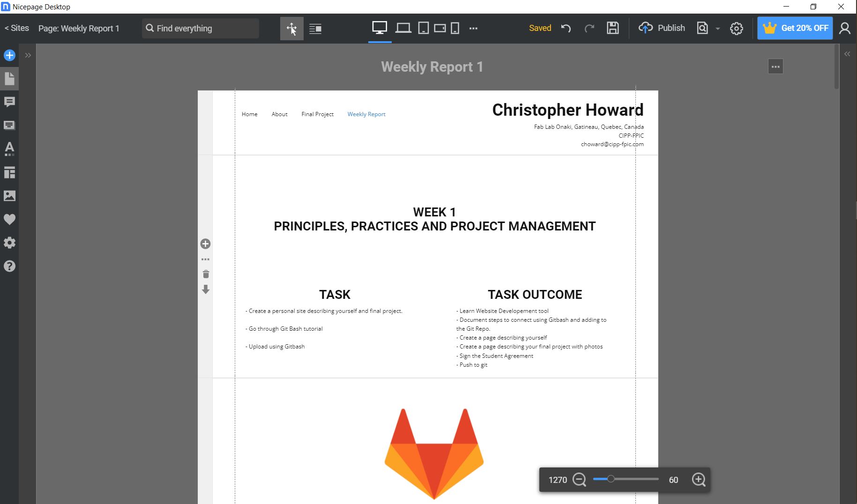Open the Fonts and typography sidebar icon
Screen dimensions: 857x504
9,149
